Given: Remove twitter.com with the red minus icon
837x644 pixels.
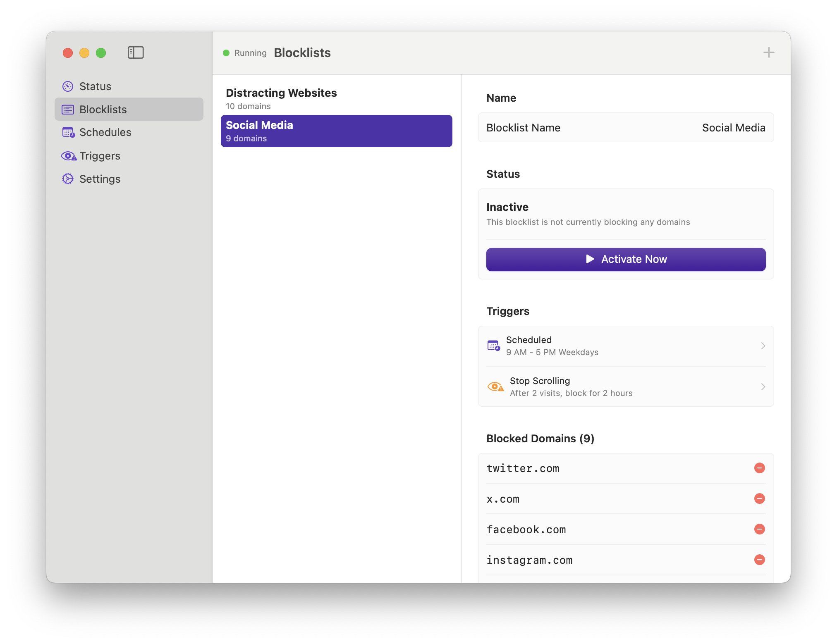Looking at the screenshot, I should (x=760, y=468).
